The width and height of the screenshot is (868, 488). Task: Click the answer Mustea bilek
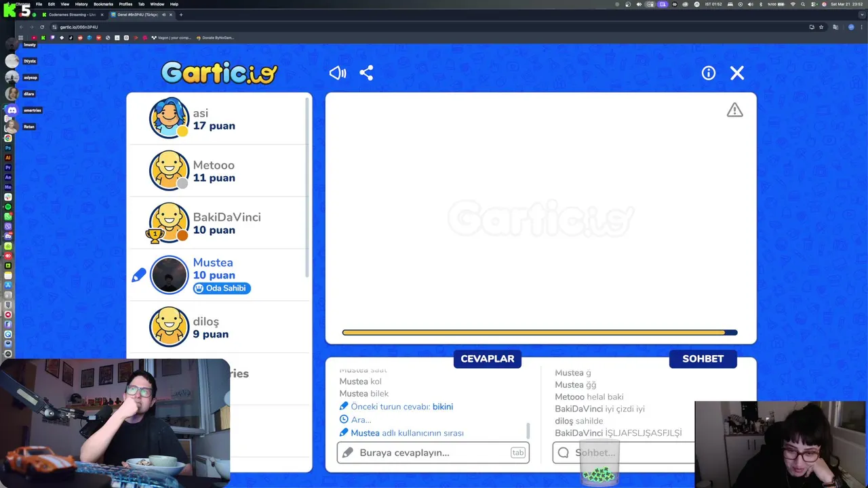pyautogui.click(x=364, y=394)
